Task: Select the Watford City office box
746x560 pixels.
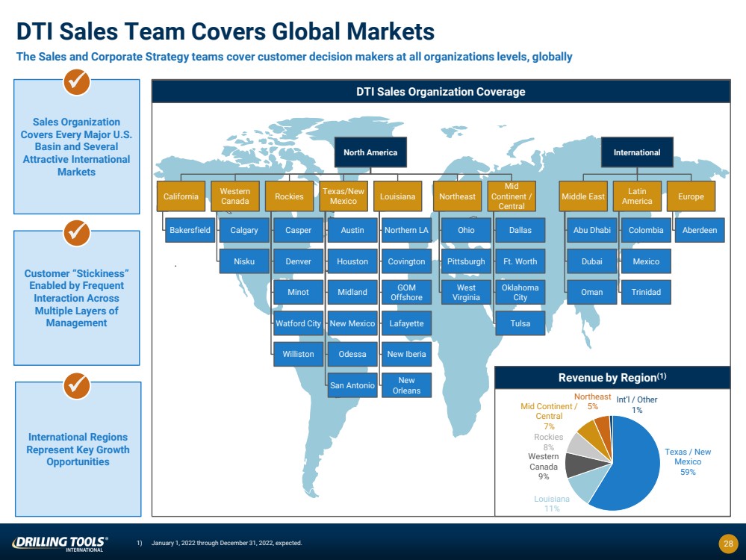Action: point(298,323)
